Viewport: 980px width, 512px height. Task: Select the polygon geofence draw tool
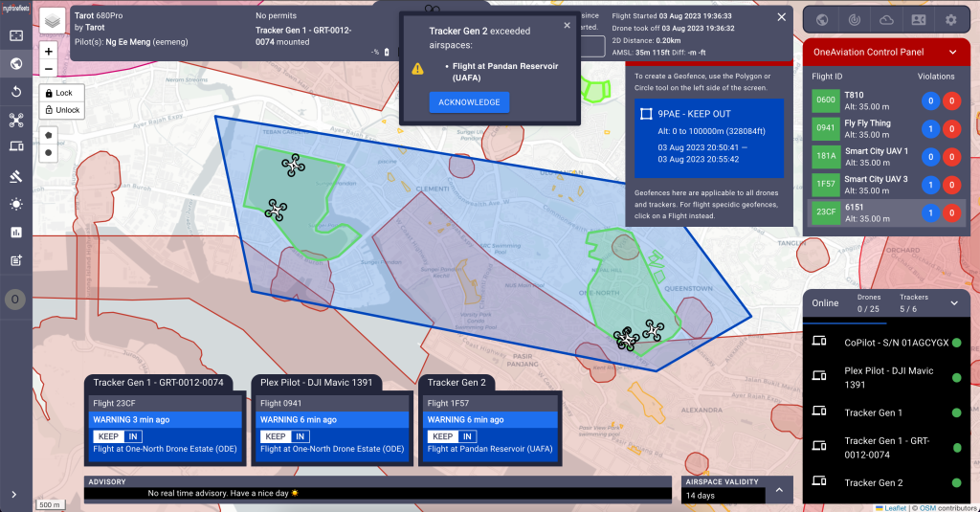click(49, 136)
